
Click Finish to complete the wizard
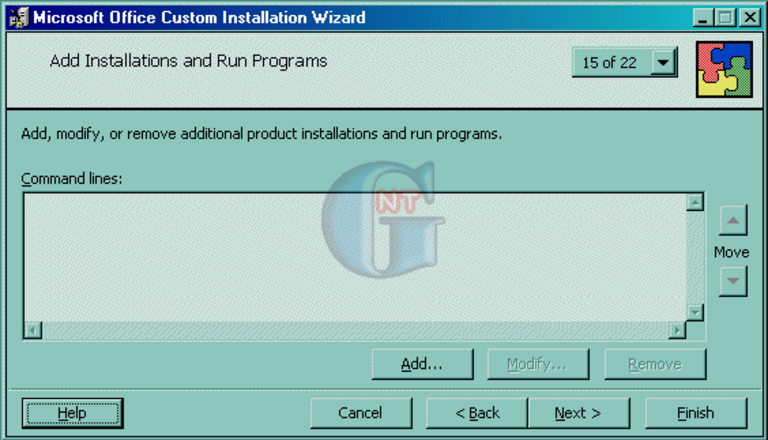pos(696,413)
